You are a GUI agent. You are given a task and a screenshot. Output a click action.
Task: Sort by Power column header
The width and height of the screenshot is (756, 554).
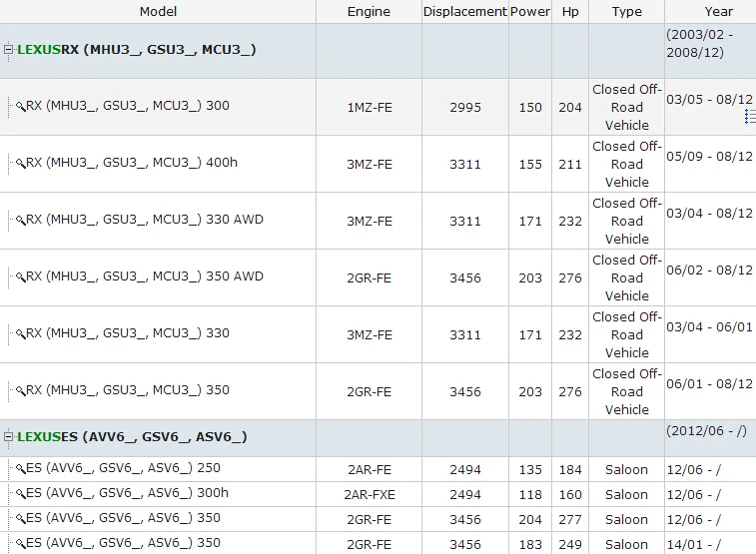tap(530, 12)
